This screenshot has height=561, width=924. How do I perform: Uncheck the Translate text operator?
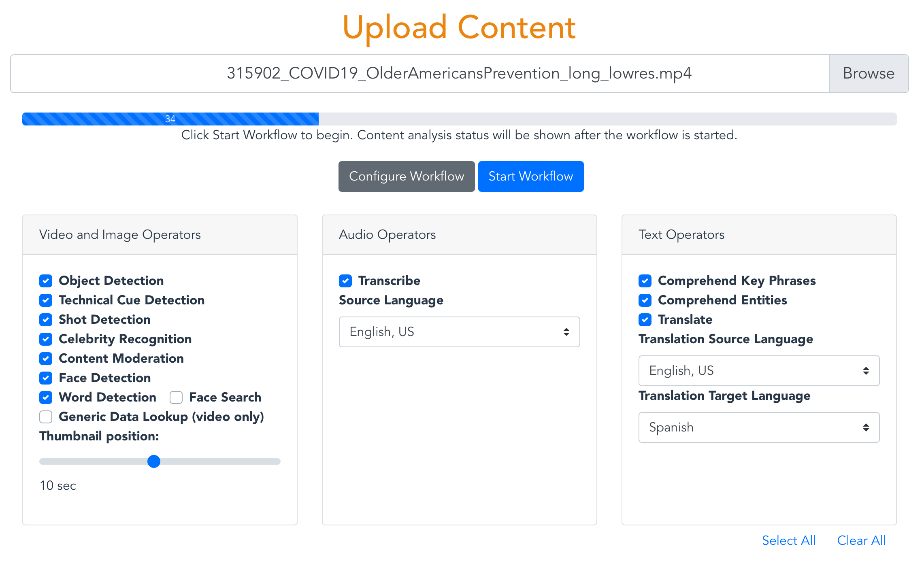click(x=645, y=319)
